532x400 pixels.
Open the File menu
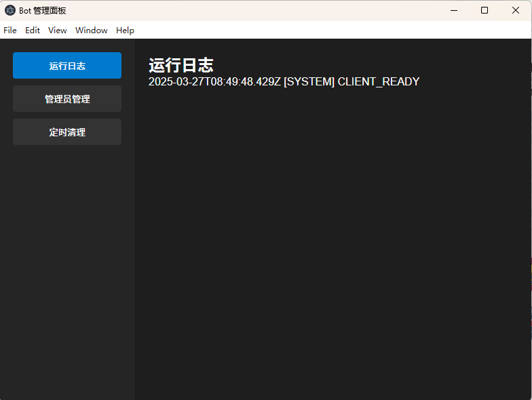pyautogui.click(x=10, y=31)
